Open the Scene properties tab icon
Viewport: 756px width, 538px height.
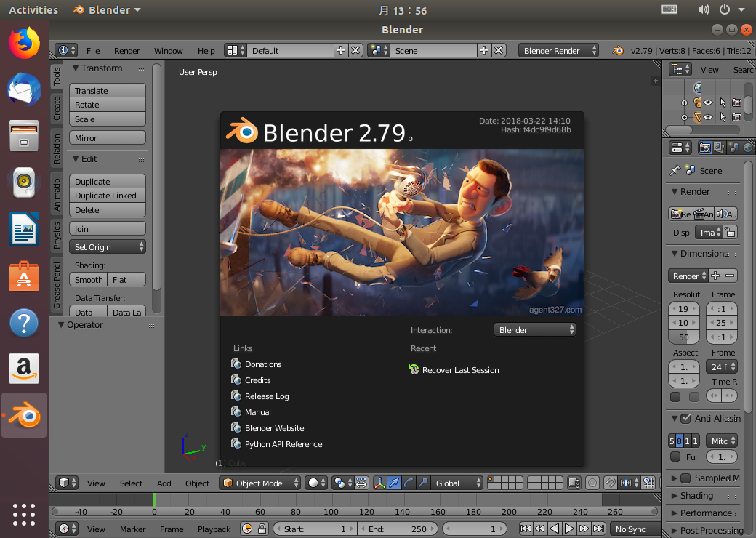coord(733,148)
